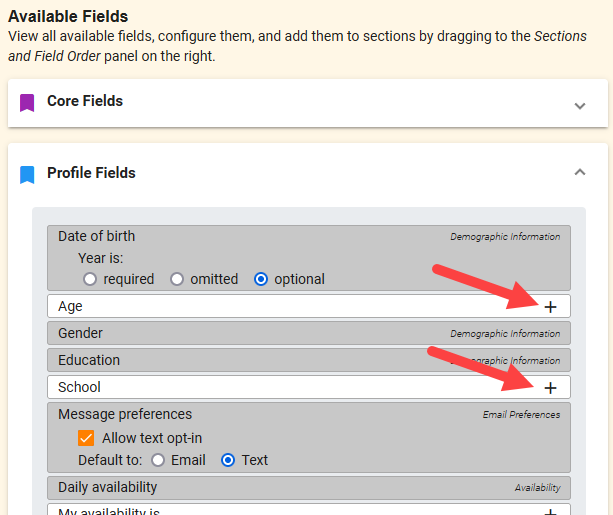Select the School field row
This screenshot has height=515, width=613.
point(309,387)
